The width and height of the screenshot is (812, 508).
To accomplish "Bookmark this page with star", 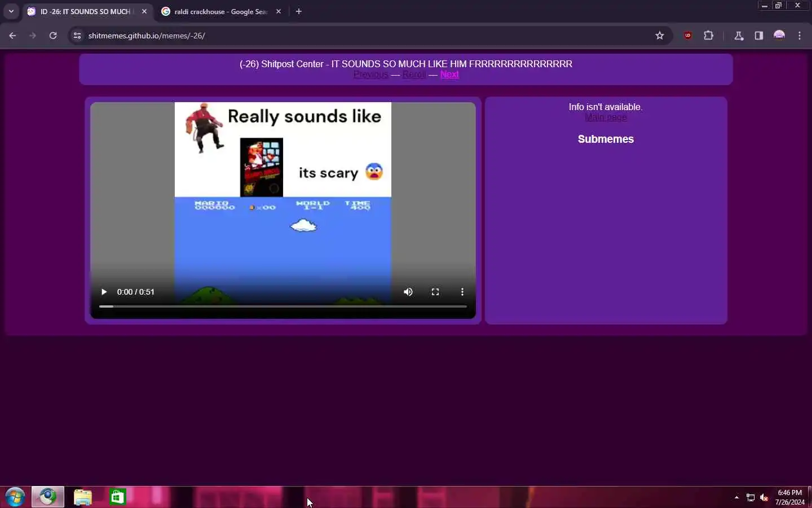I will [x=660, y=36].
